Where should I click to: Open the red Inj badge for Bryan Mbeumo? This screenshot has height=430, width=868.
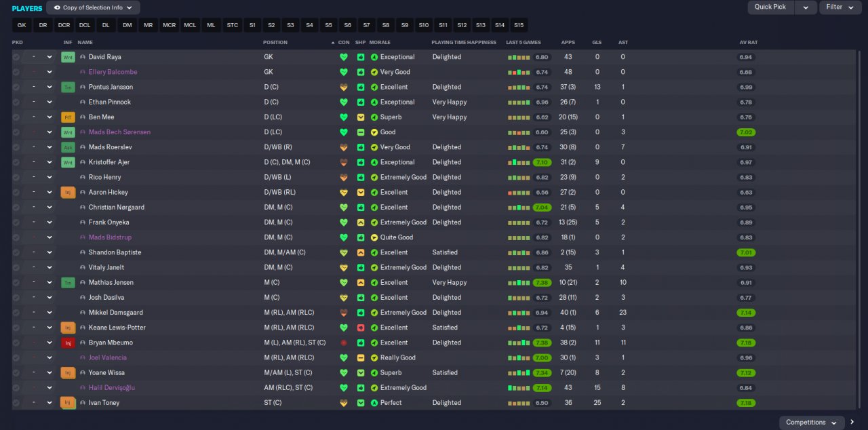68,343
